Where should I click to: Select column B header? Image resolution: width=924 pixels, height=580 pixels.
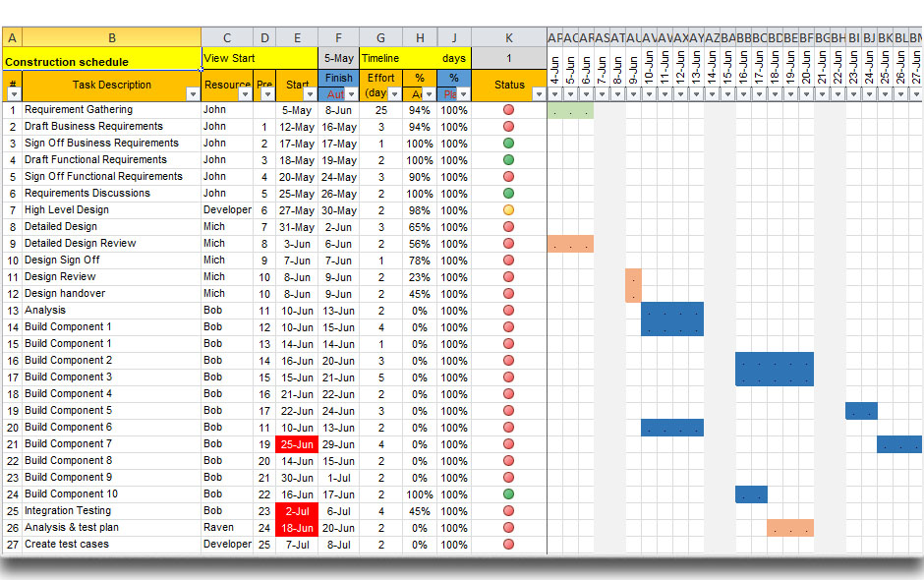pyautogui.click(x=111, y=38)
